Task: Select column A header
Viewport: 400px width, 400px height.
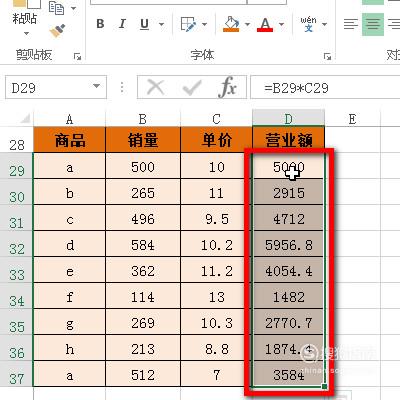Action: [69, 119]
